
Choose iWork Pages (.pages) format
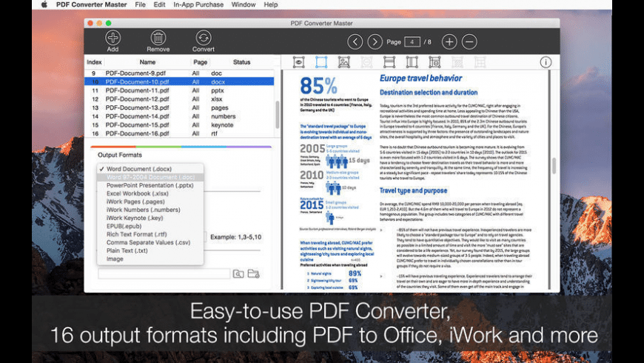[x=150, y=202]
